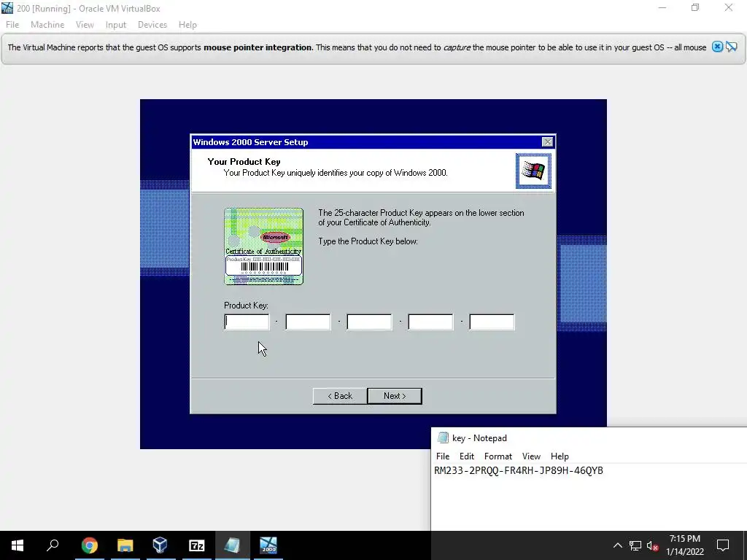This screenshot has width=747, height=560.
Task: Open the Action Center notifications icon
Action: [723, 545]
